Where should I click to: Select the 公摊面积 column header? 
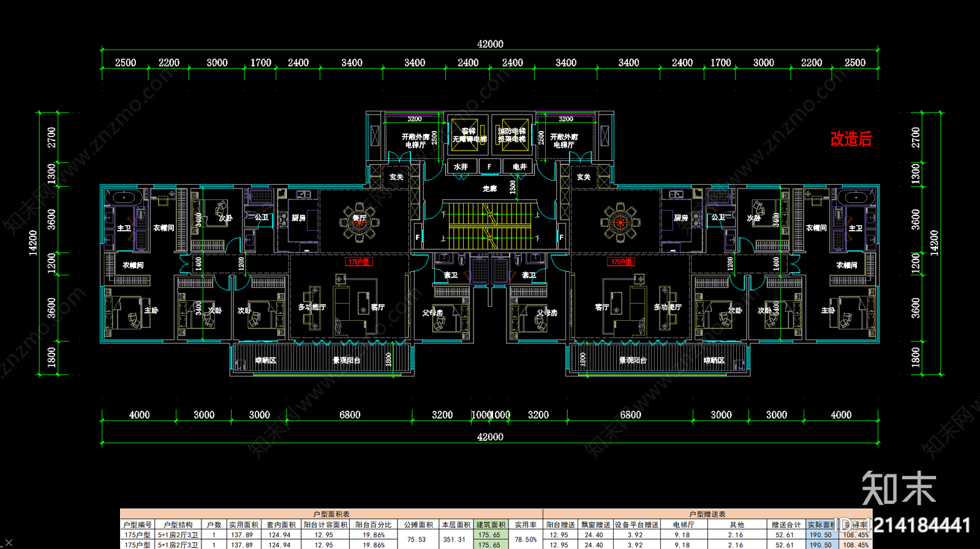418,525
